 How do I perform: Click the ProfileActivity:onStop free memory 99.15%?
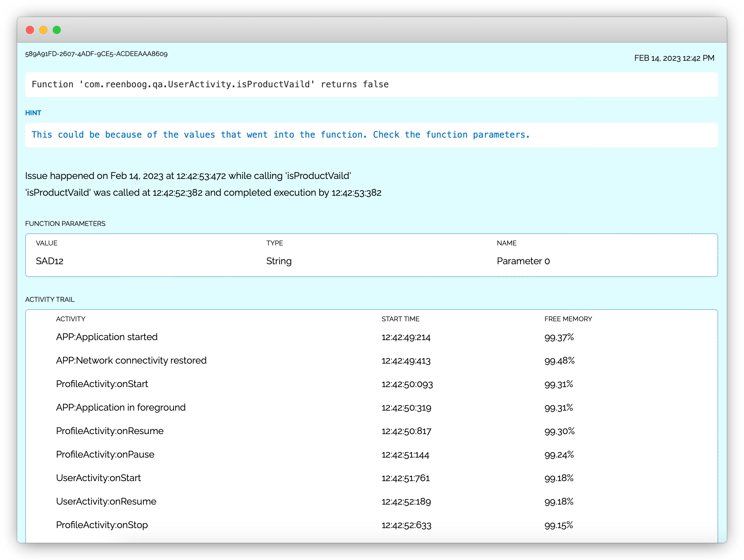click(558, 525)
